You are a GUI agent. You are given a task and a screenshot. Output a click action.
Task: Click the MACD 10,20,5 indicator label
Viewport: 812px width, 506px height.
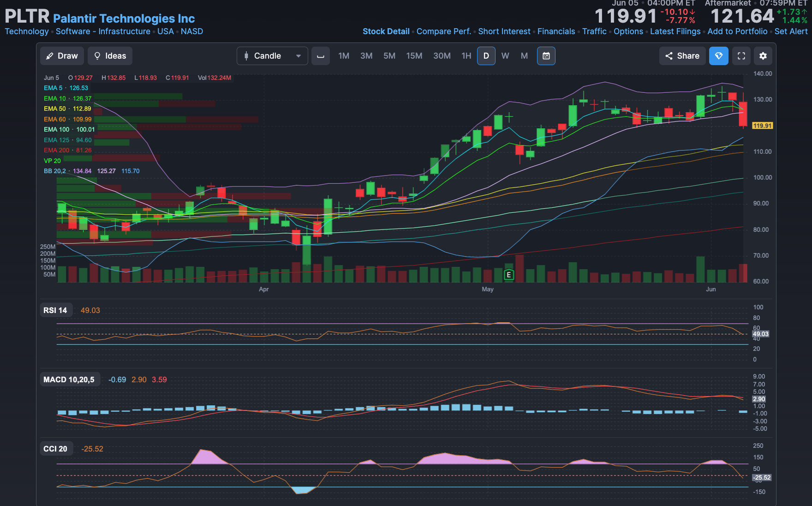click(x=69, y=379)
